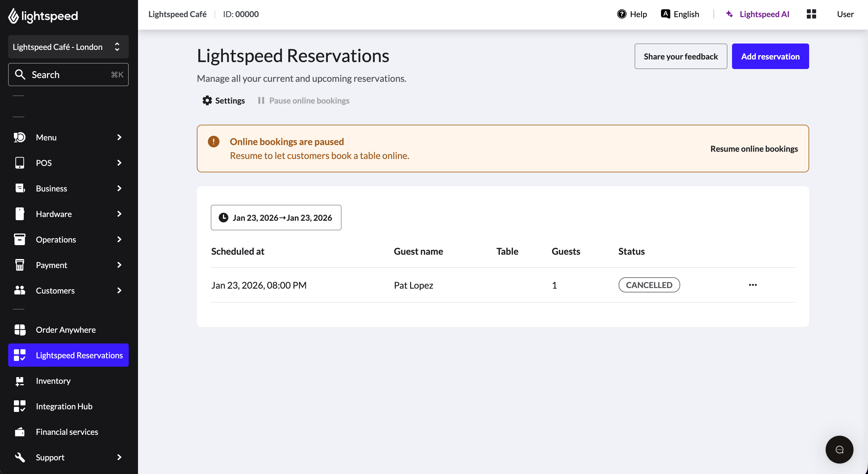Click the Help question mark icon

pyautogui.click(x=622, y=14)
